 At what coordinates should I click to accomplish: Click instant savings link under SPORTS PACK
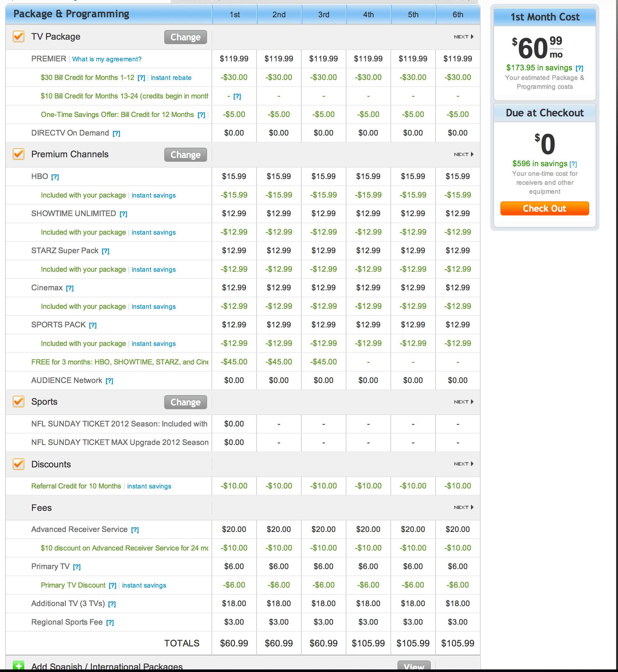click(153, 344)
